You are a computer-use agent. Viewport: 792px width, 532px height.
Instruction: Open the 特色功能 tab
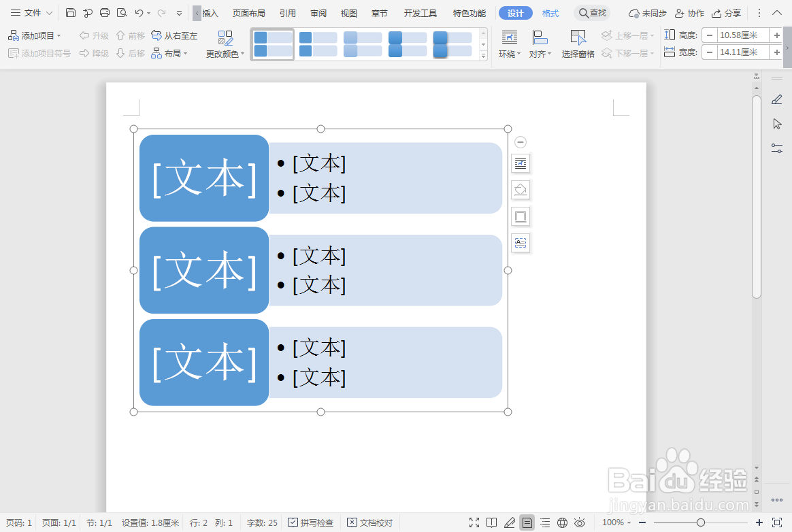click(469, 13)
